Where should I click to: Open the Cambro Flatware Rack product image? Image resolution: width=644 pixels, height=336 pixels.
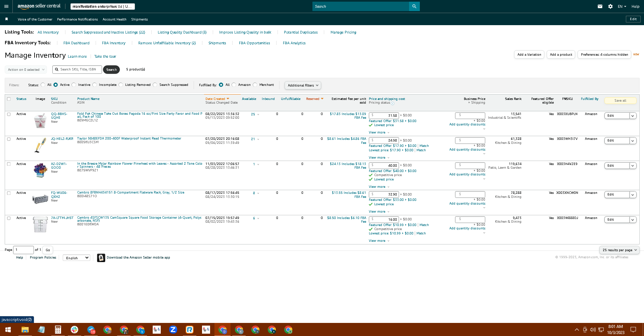[x=40, y=199]
